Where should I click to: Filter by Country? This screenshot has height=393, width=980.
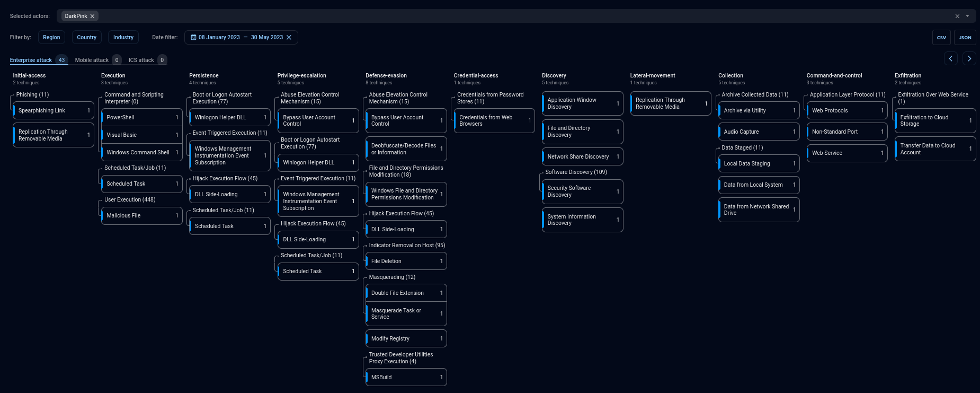click(x=87, y=37)
